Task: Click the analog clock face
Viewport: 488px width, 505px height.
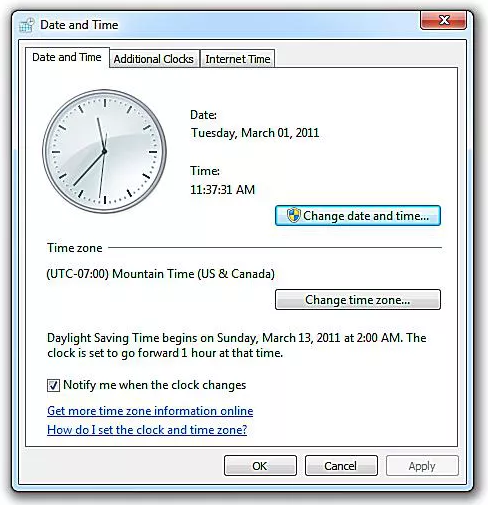Action: 104,151
